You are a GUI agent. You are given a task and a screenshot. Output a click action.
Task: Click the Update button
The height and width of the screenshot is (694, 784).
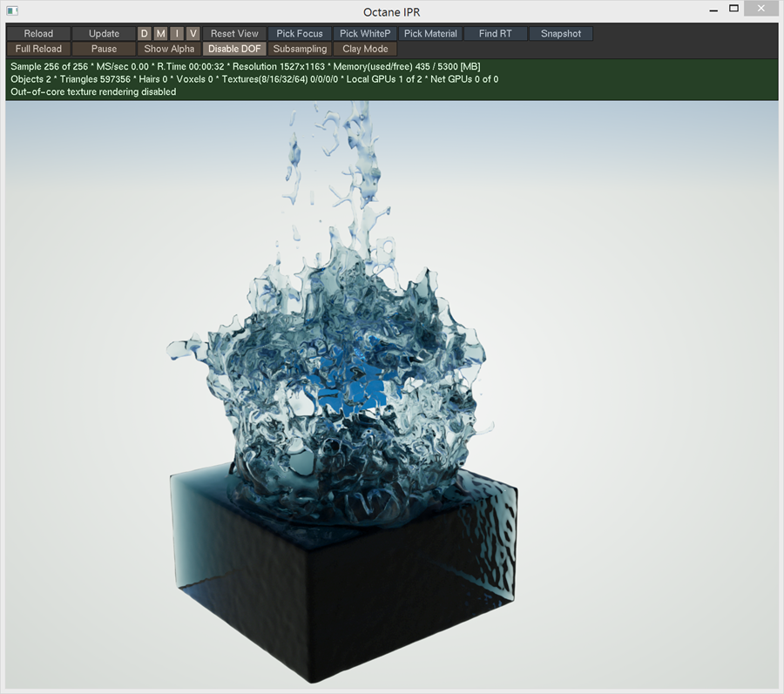(104, 33)
